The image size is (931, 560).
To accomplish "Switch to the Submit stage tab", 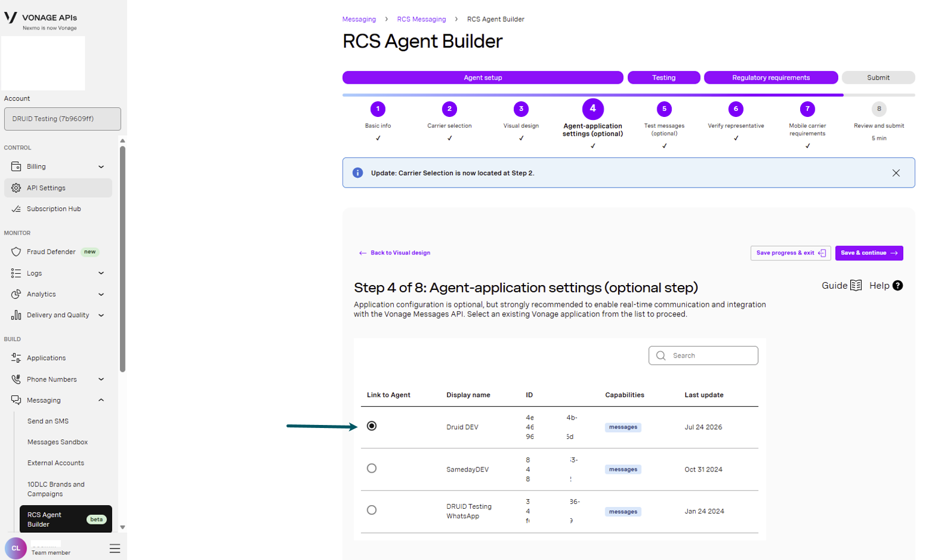I will coord(879,78).
